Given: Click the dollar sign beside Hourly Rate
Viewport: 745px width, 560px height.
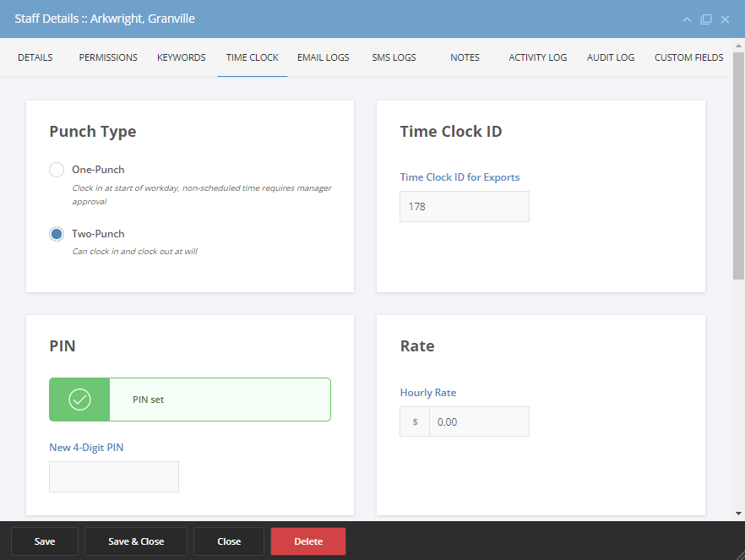Looking at the screenshot, I should [414, 421].
